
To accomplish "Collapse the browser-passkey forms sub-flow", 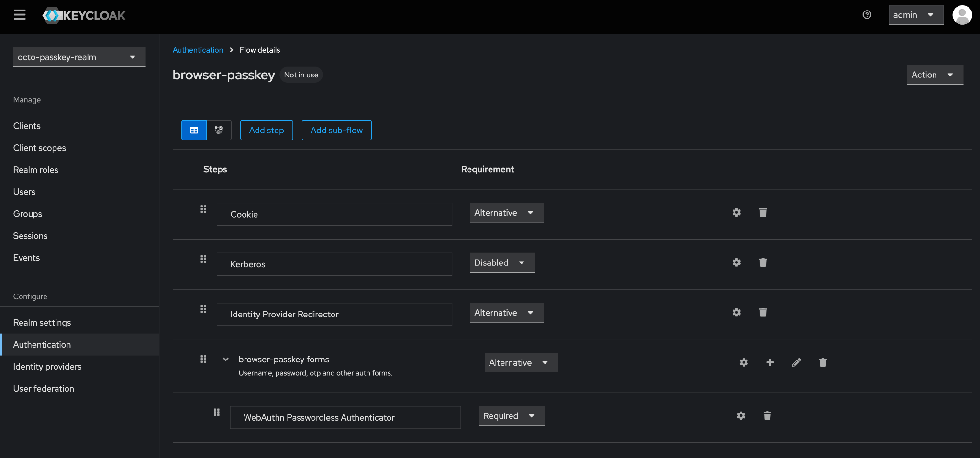I will pos(225,360).
